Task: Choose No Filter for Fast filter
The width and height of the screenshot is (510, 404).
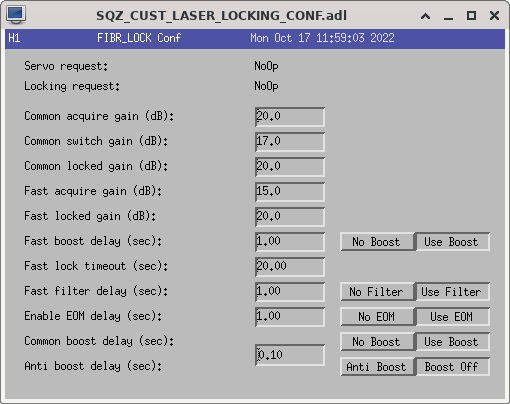Action: (376, 292)
